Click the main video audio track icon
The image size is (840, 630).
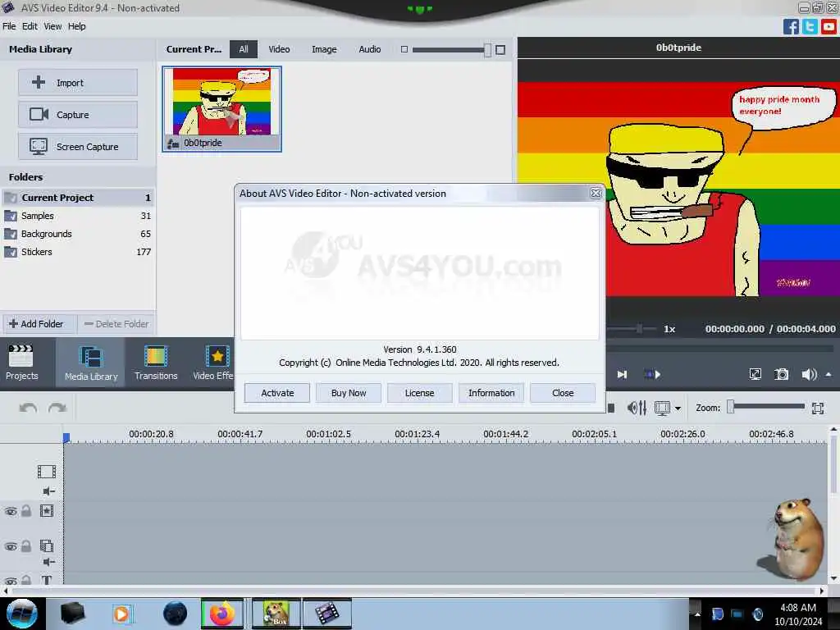(x=48, y=491)
